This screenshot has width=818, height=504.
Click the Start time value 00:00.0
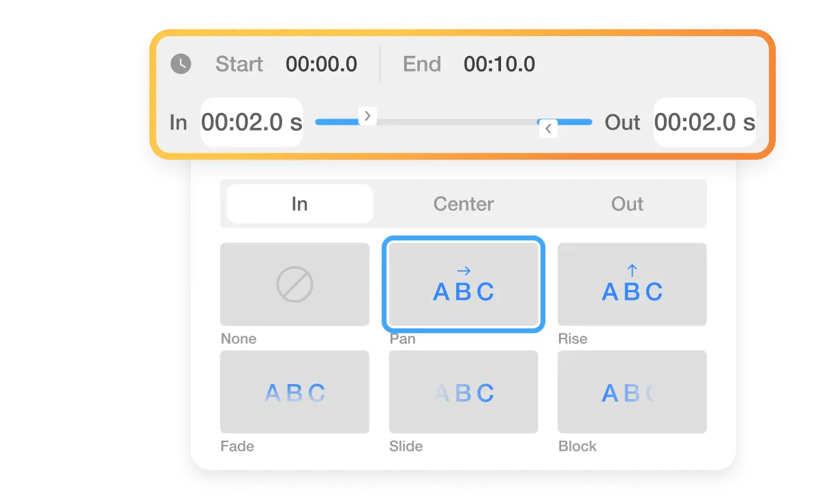pyautogui.click(x=321, y=64)
